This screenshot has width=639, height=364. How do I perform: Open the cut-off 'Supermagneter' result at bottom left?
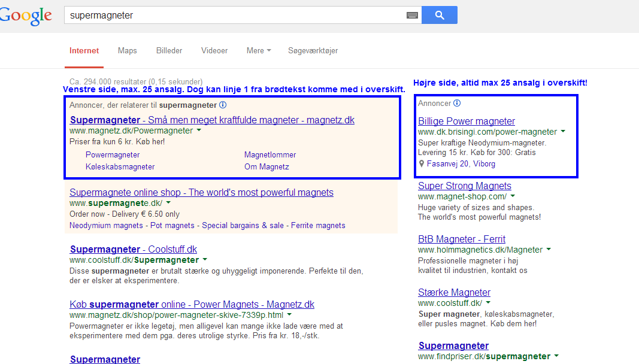point(105,359)
